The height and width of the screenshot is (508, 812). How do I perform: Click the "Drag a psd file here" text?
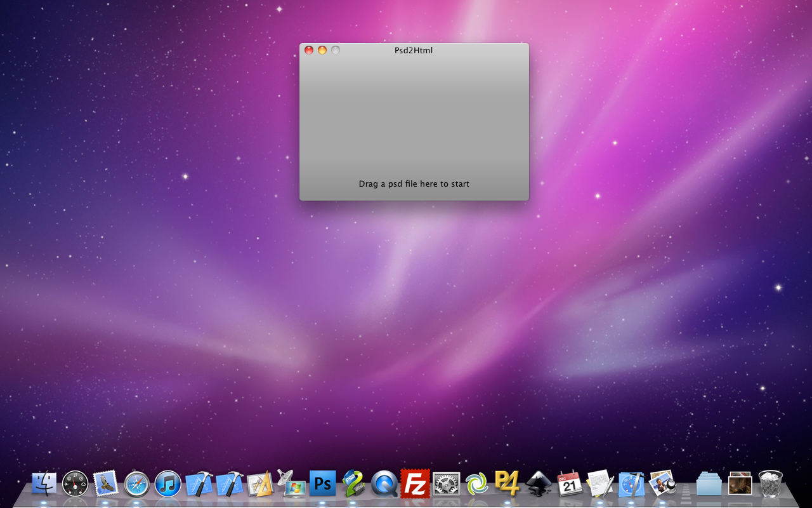point(414,184)
